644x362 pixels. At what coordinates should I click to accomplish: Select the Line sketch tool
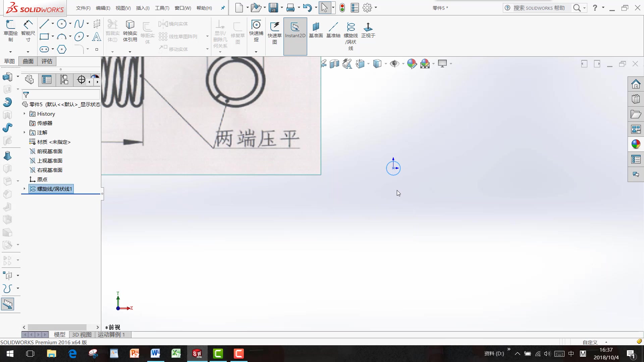45,23
